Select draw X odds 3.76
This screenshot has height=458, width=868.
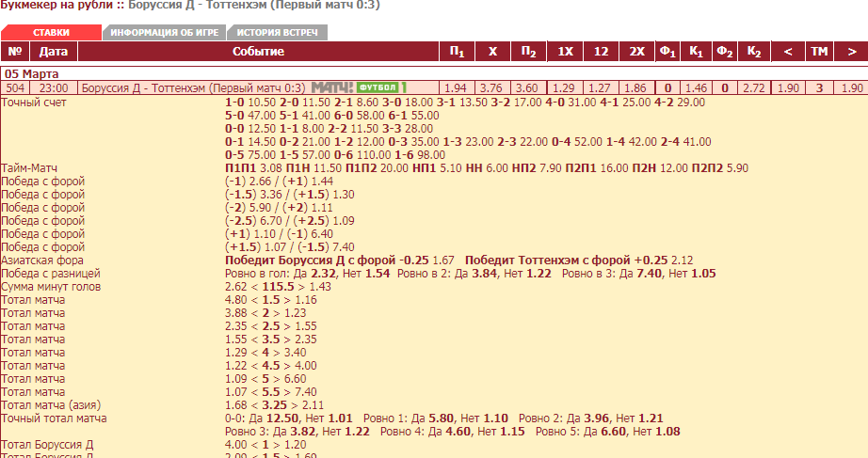(x=491, y=88)
